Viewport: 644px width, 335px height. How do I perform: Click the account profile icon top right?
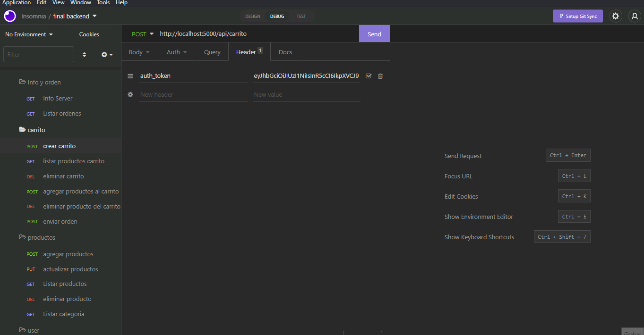click(634, 16)
